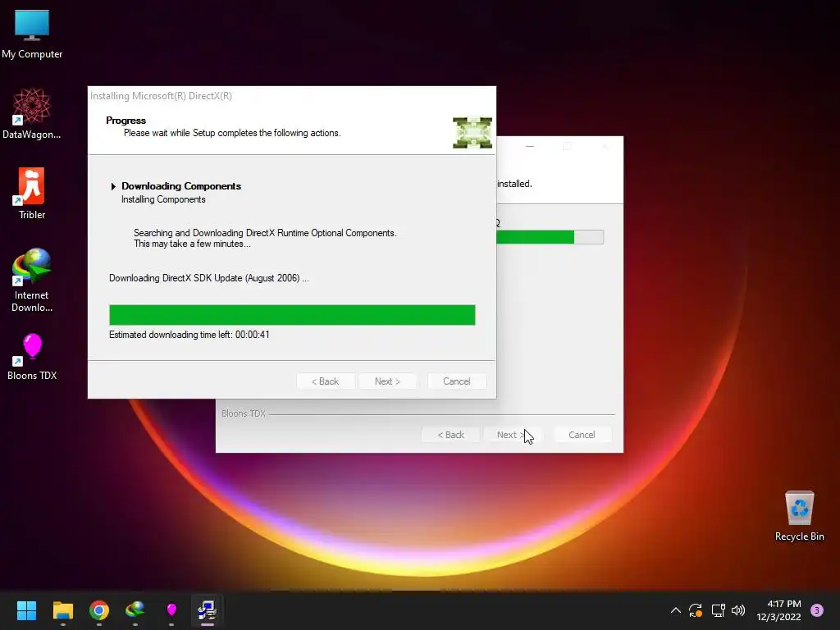Open the Windows Start menu
840x630 pixels.
[26, 610]
